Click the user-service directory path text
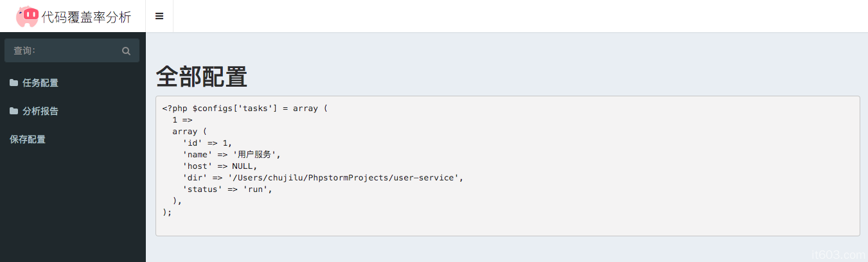The image size is (868, 262). click(x=345, y=178)
